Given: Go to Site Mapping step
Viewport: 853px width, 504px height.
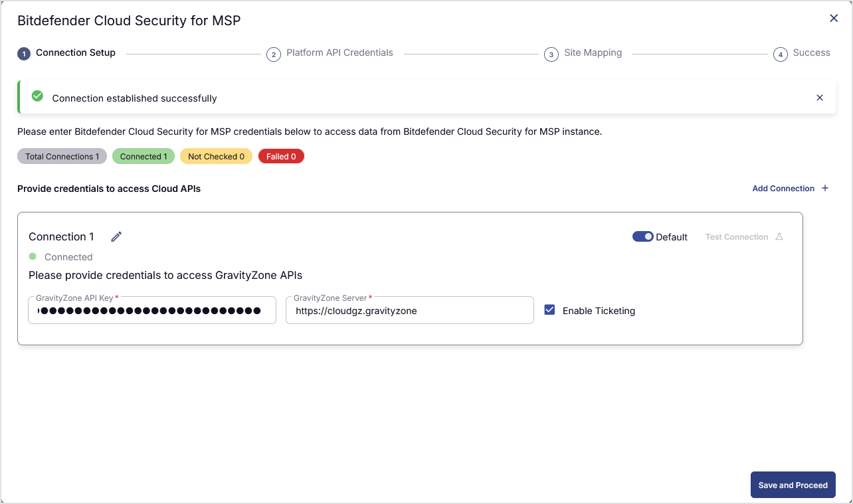Looking at the screenshot, I should [583, 53].
